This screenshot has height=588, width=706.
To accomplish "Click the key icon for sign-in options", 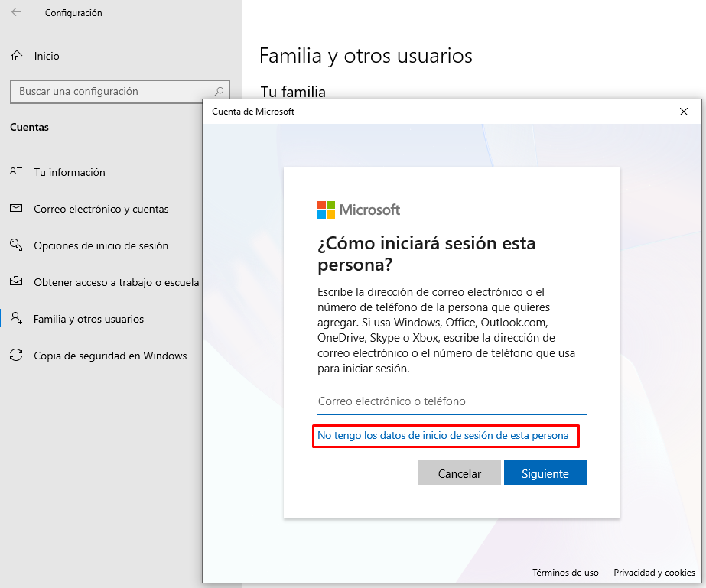I will coord(16,245).
